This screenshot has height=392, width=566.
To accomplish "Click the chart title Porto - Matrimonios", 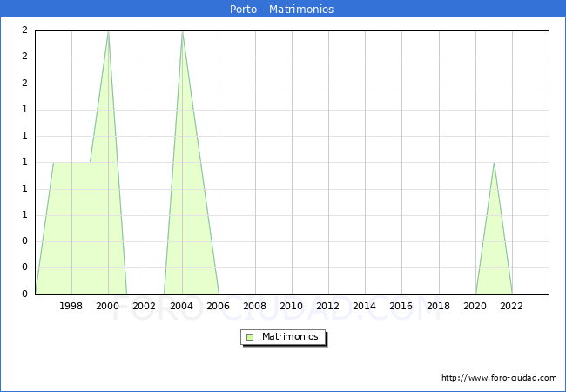I will (282, 10).
